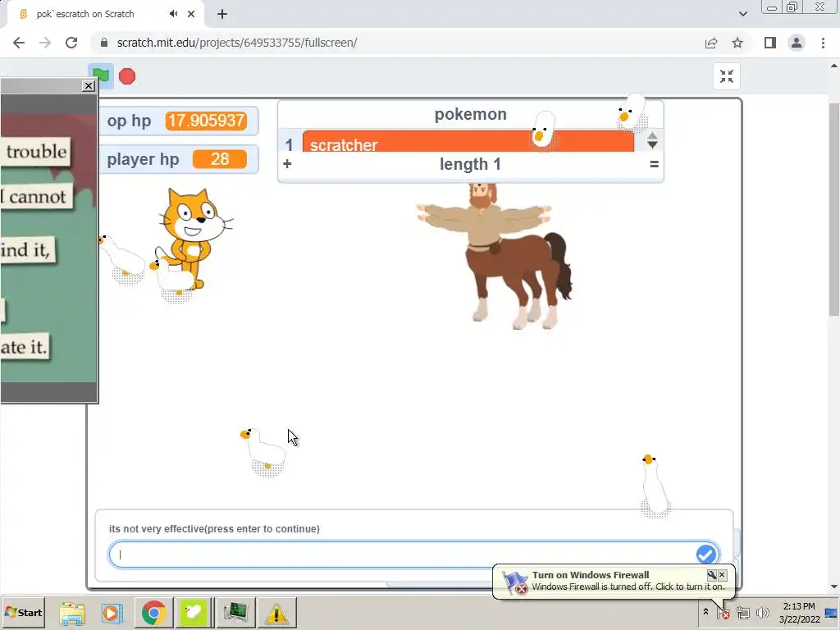Viewport: 840px width, 630px height.
Task: Open Windows Firewall notification balloon
Action: pyautogui.click(x=614, y=581)
